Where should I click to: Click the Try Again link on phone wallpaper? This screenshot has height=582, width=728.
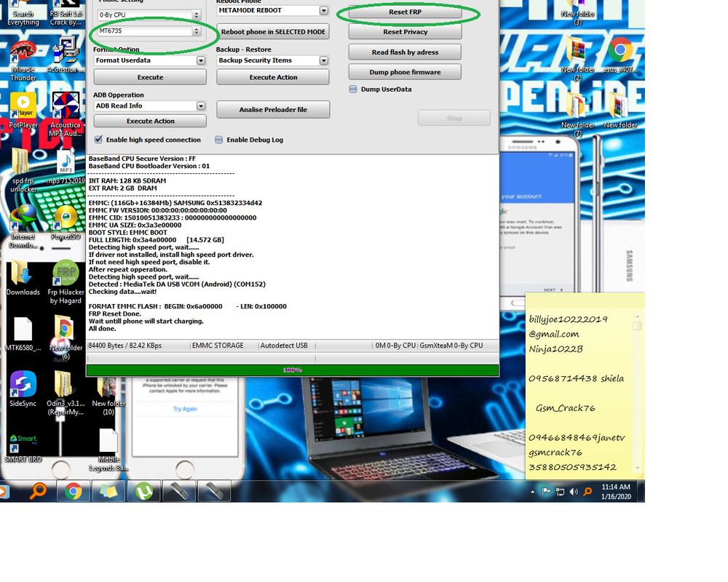pyautogui.click(x=185, y=409)
